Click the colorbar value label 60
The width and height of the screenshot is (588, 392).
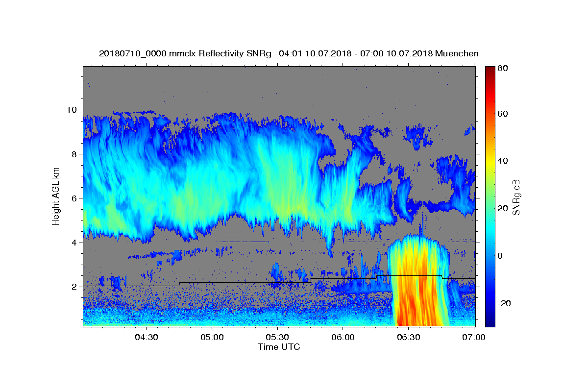502,114
